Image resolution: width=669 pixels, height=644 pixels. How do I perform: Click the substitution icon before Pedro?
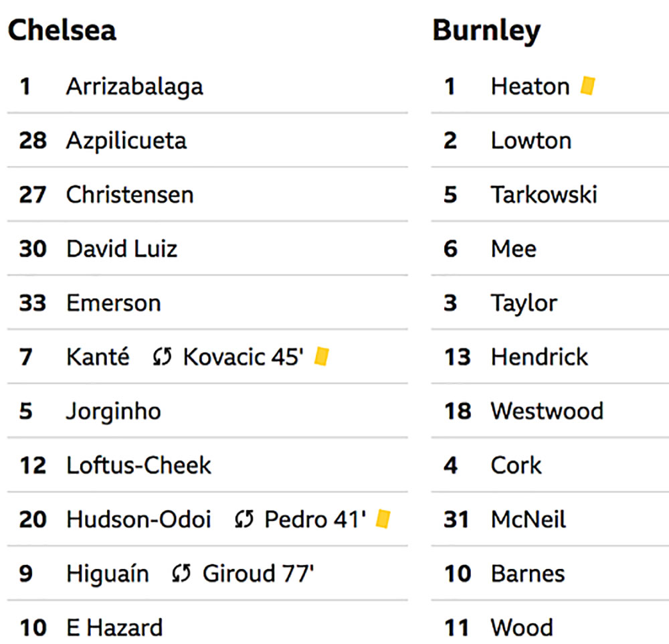coord(244,519)
